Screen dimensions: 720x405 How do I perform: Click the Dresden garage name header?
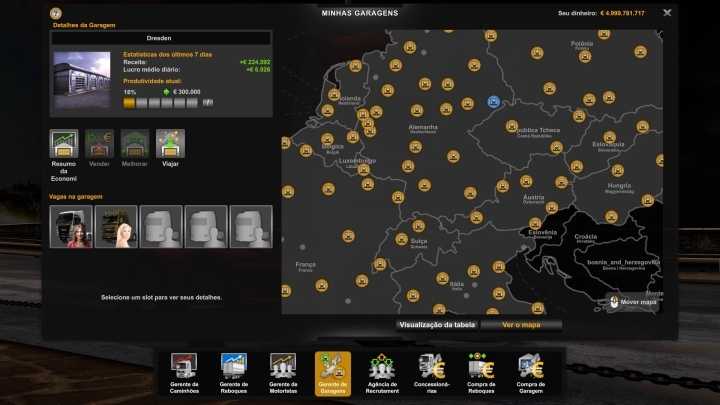click(x=161, y=38)
